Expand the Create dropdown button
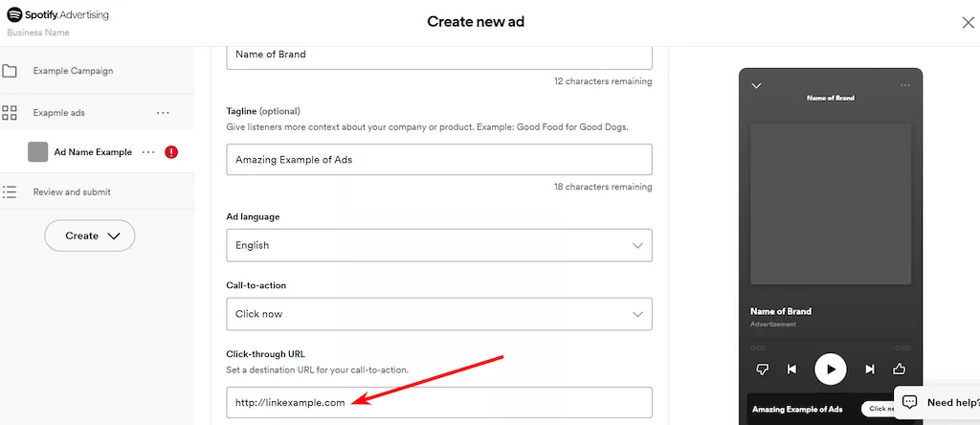The width and height of the screenshot is (980, 425). [x=90, y=235]
